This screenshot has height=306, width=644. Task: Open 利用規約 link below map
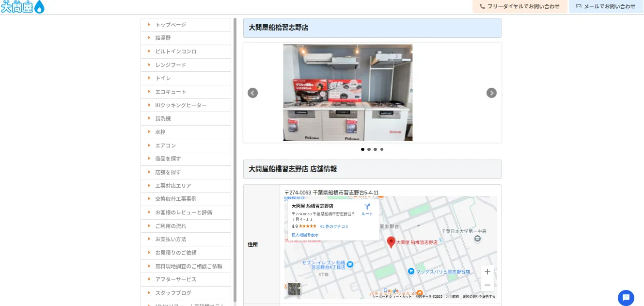[453, 296]
